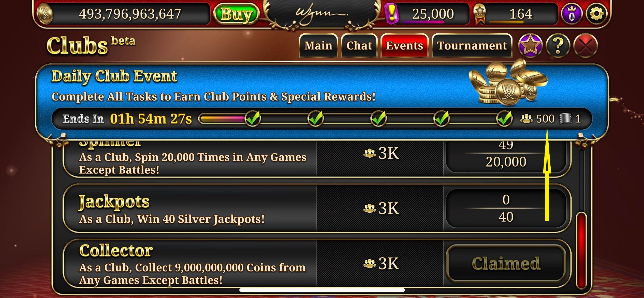Click the green Buy button
This screenshot has height=298, width=644.
pos(236,14)
